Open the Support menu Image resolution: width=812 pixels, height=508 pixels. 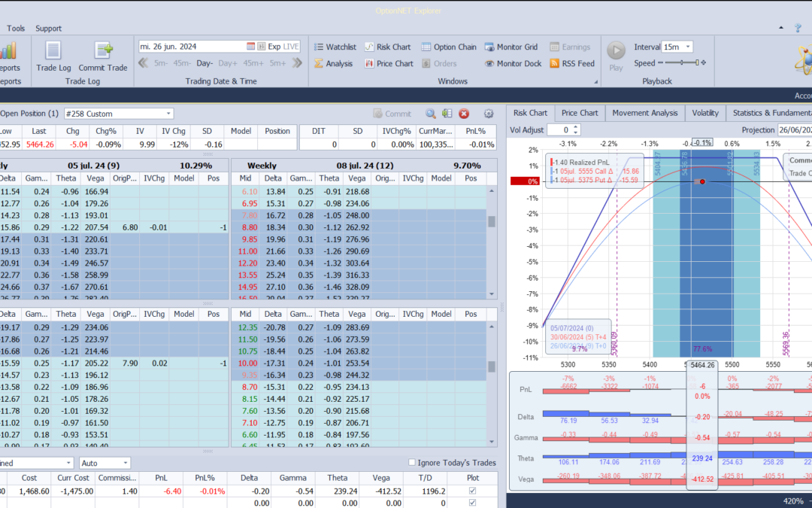pyautogui.click(x=49, y=29)
